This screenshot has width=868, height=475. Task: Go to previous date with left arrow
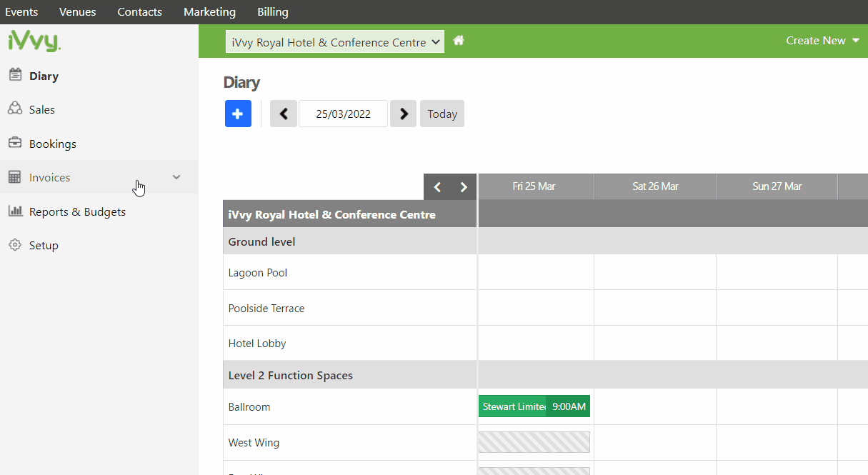coord(284,114)
